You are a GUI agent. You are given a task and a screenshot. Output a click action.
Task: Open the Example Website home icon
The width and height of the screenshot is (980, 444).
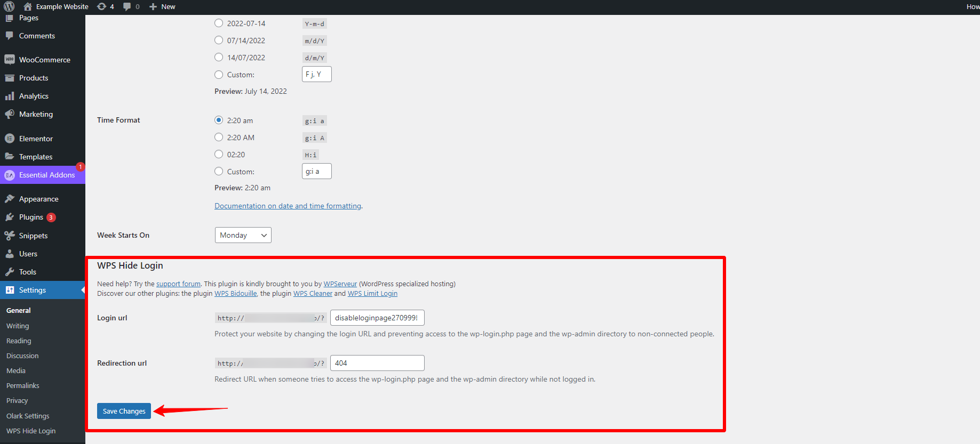[28, 6]
